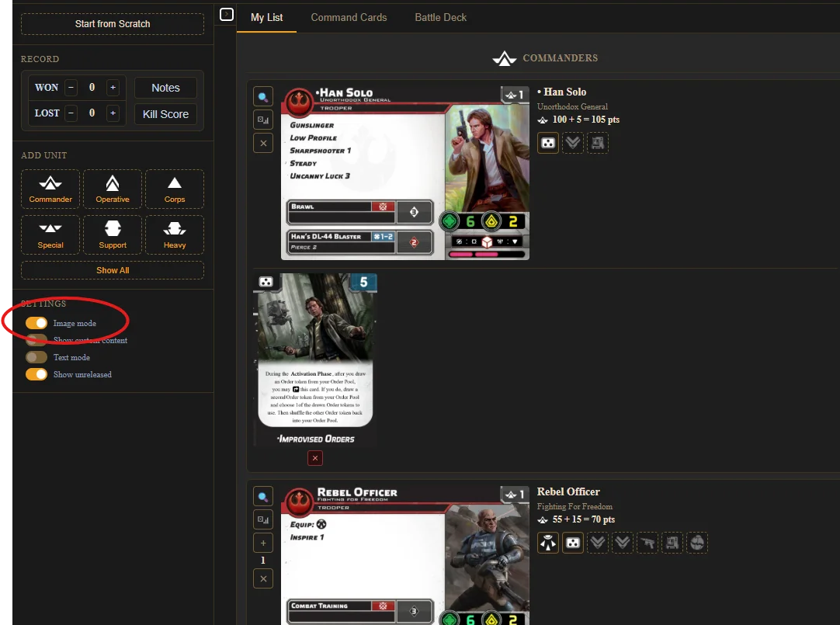Decrease the WON record count
840x625 pixels.
[71, 87]
